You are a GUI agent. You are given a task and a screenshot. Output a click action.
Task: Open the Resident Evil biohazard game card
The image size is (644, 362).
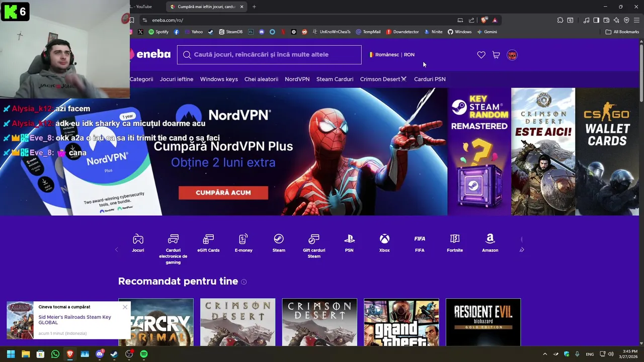click(483, 322)
